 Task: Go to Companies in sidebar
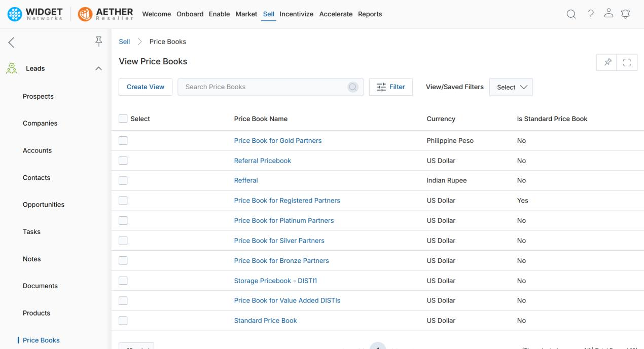click(x=40, y=123)
